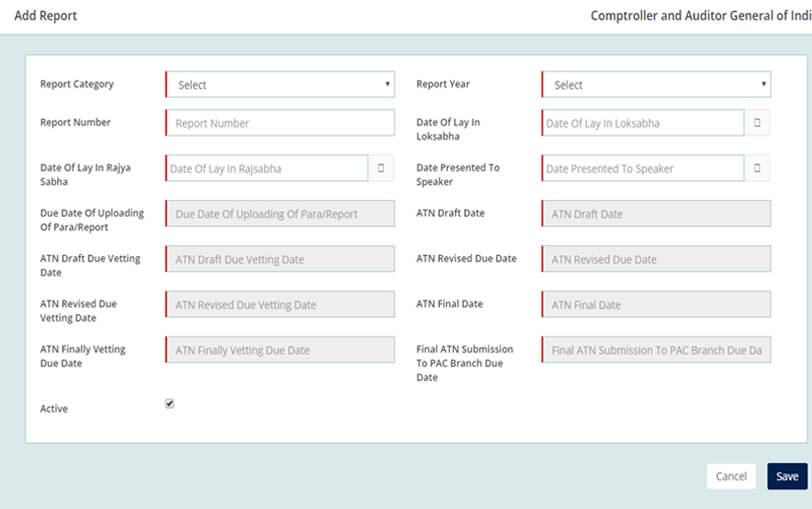Select the Due Date Of Uploading Para/Report field
Screen dimensions: 812x509
280,214
